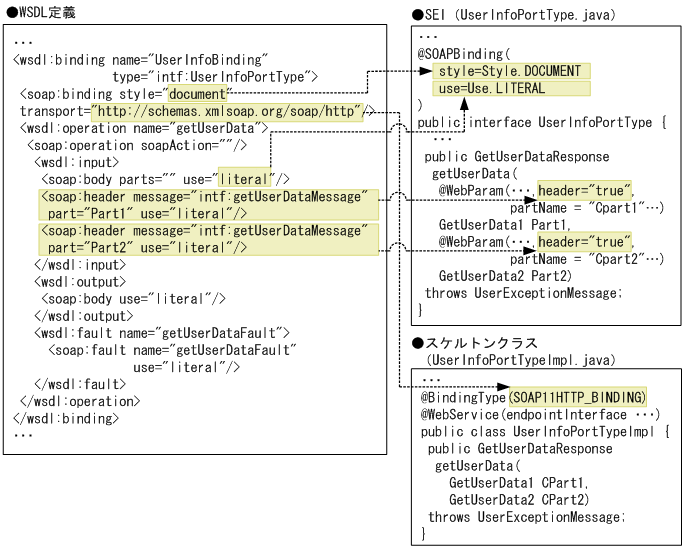Click wsdl:operation name="getUserData" line
Screen dimensions: 685x548
(x=143, y=128)
